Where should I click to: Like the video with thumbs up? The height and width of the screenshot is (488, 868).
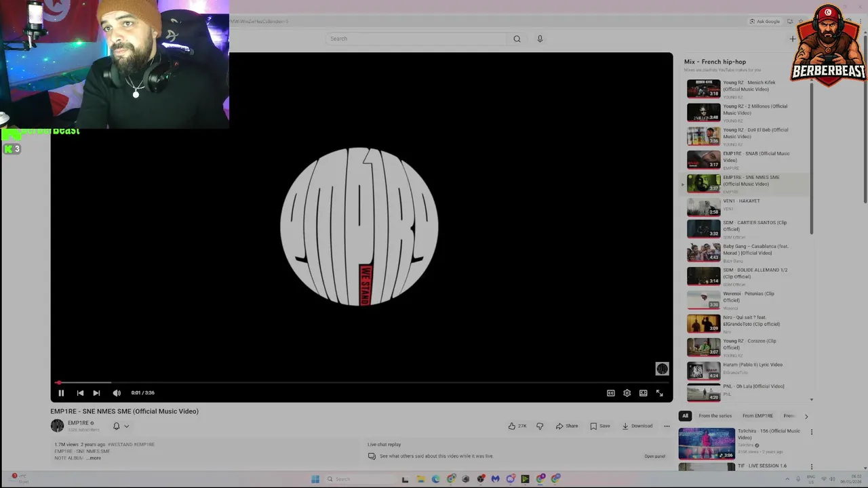tap(517, 426)
